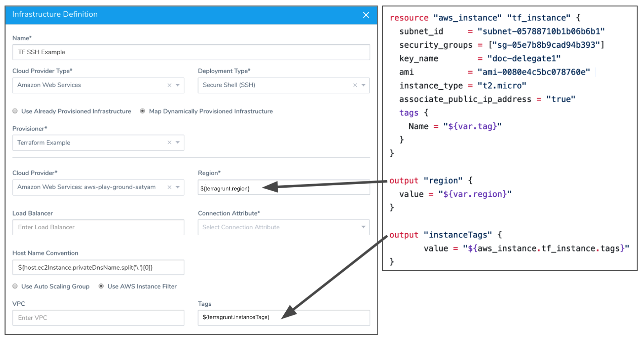Click the associate_public_ip_address line
Image resolution: width=644 pixels, height=341 pixels.
487,99
